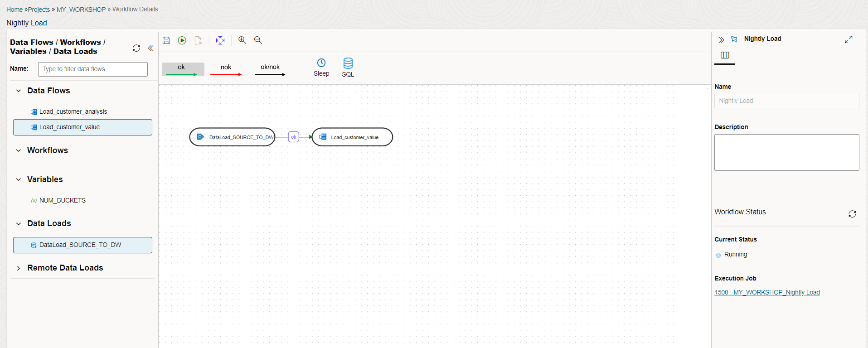Image resolution: width=868 pixels, height=348 pixels.
Task: Select the NUM_BUCKETS variable
Action: (82, 200)
